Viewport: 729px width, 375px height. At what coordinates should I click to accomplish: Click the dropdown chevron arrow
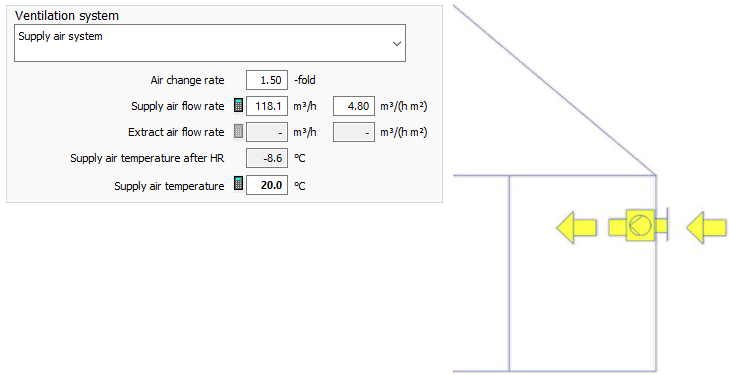tap(397, 44)
